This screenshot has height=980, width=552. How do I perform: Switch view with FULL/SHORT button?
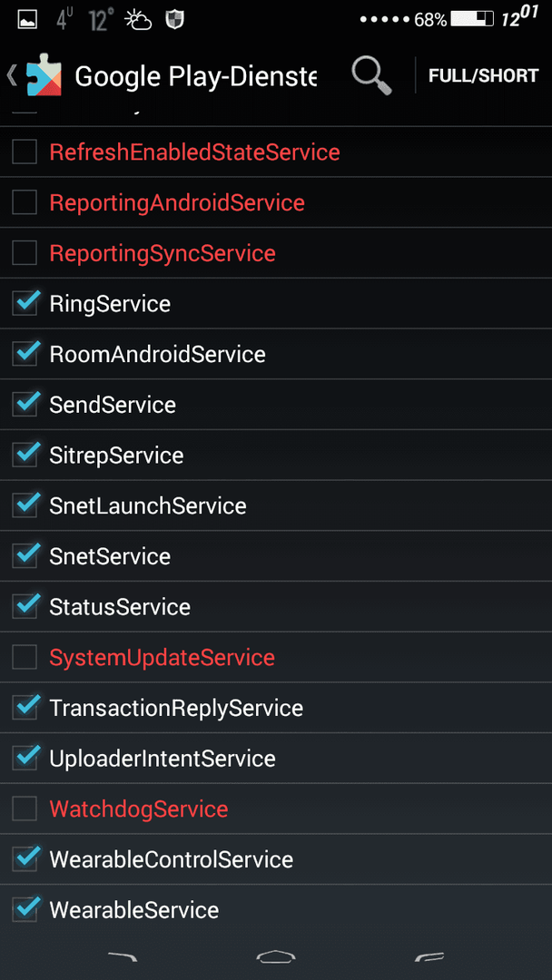[x=483, y=76]
